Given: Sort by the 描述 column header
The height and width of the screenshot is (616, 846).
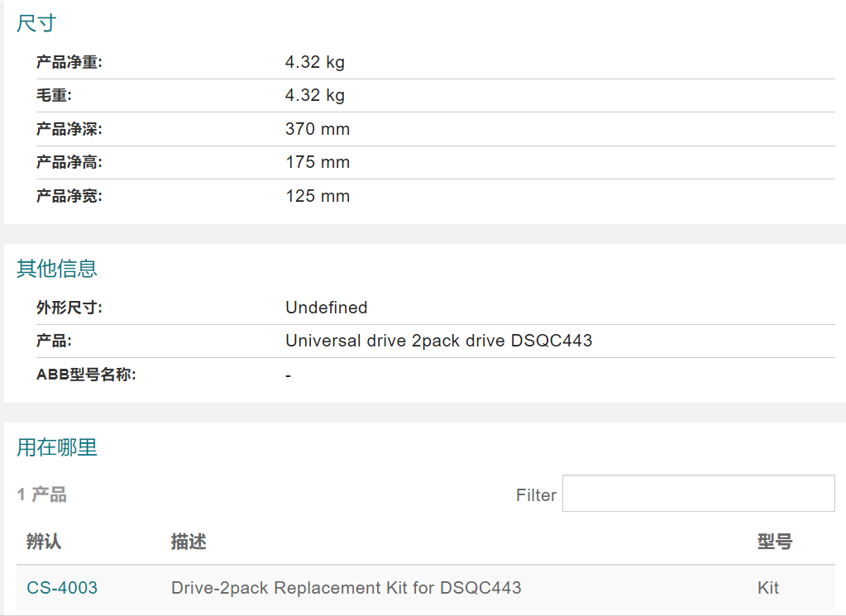Looking at the screenshot, I should [x=189, y=541].
